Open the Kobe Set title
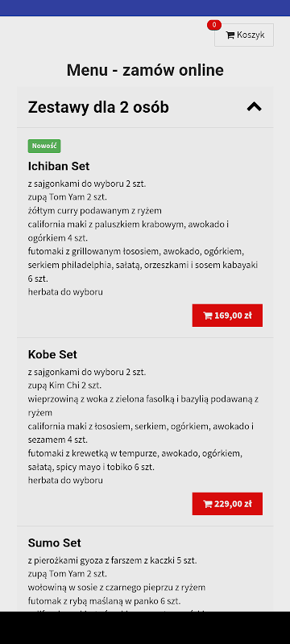The height and width of the screenshot is (644, 290). point(52,354)
